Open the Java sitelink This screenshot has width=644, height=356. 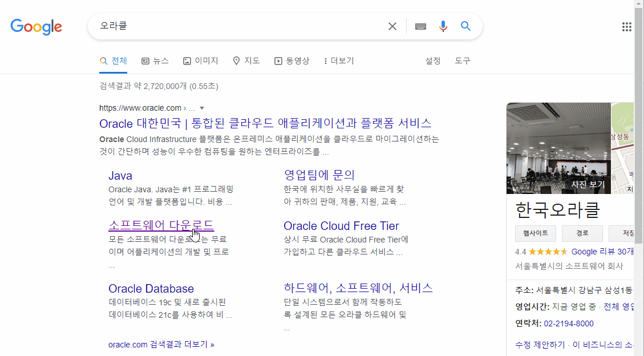120,176
